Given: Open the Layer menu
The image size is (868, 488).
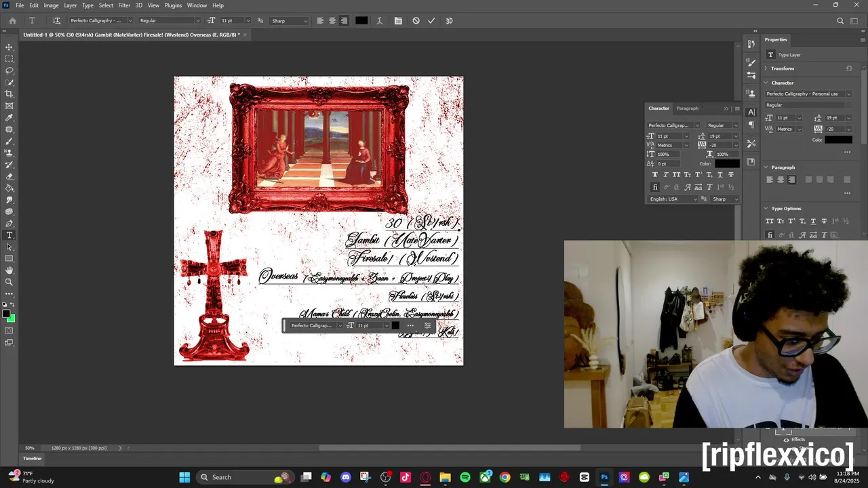Looking at the screenshot, I should [71, 5].
